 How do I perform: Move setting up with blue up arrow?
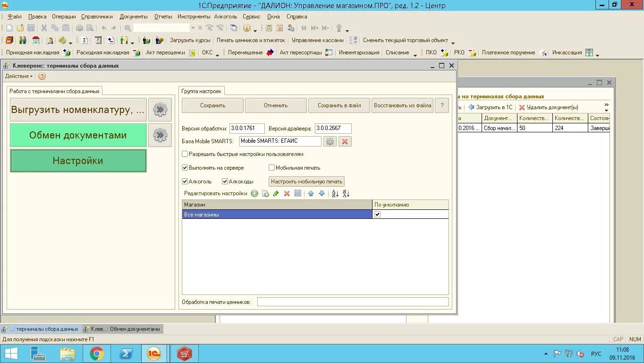pos(311,193)
